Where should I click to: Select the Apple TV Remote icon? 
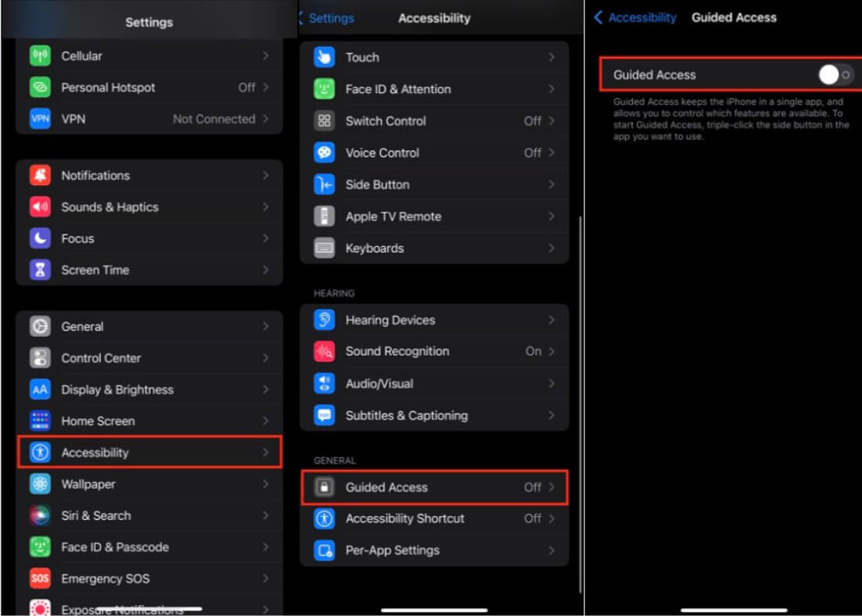point(324,217)
